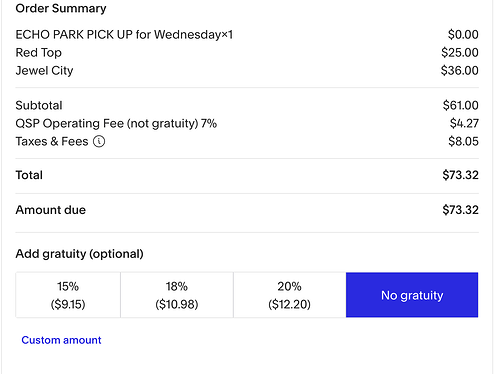Image resolution: width=495 pixels, height=374 pixels.
Task: Select the No gratuity button
Action: pyautogui.click(x=412, y=295)
